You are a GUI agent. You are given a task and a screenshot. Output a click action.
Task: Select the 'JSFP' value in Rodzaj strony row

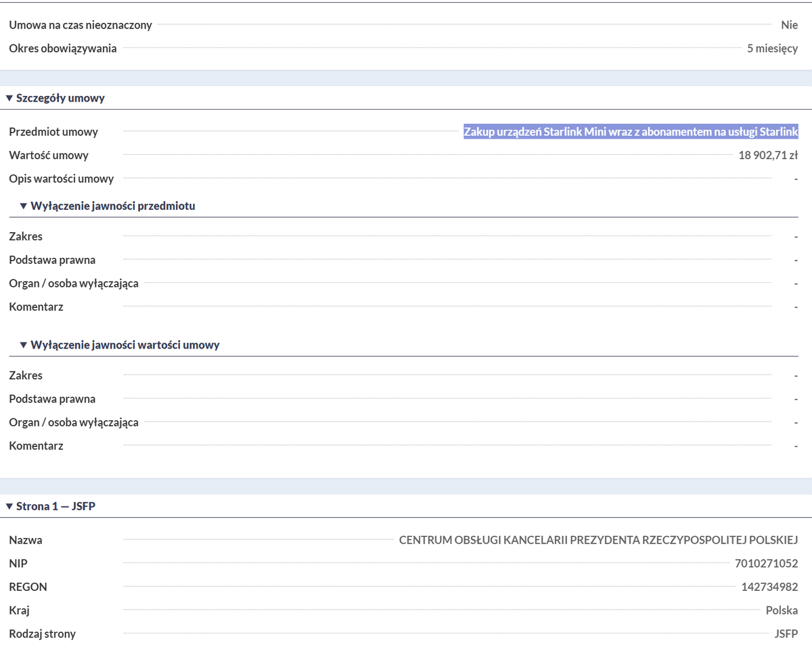tap(787, 634)
